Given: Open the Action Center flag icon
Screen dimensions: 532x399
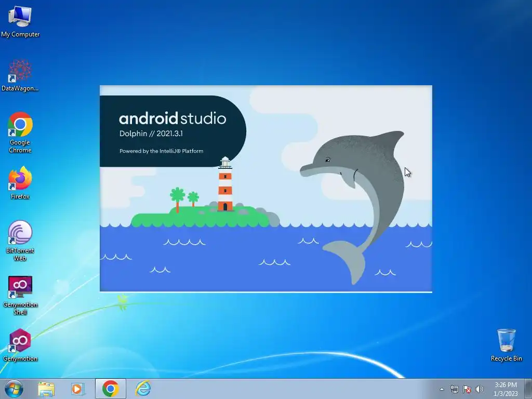Looking at the screenshot, I should click(x=467, y=389).
